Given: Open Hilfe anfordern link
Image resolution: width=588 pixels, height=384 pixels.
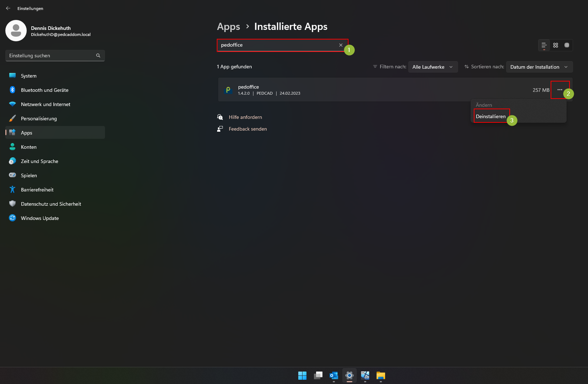Looking at the screenshot, I should [x=245, y=117].
